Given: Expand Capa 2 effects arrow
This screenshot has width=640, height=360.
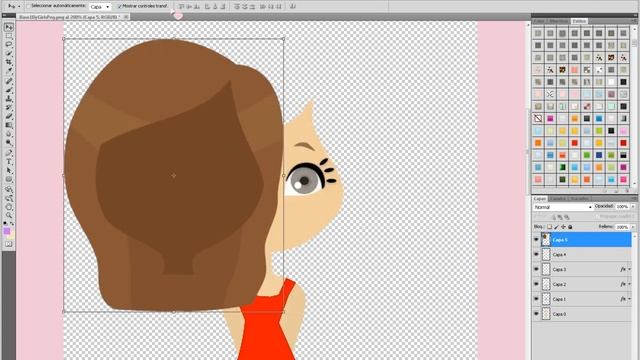Looking at the screenshot, I should click(x=629, y=284).
